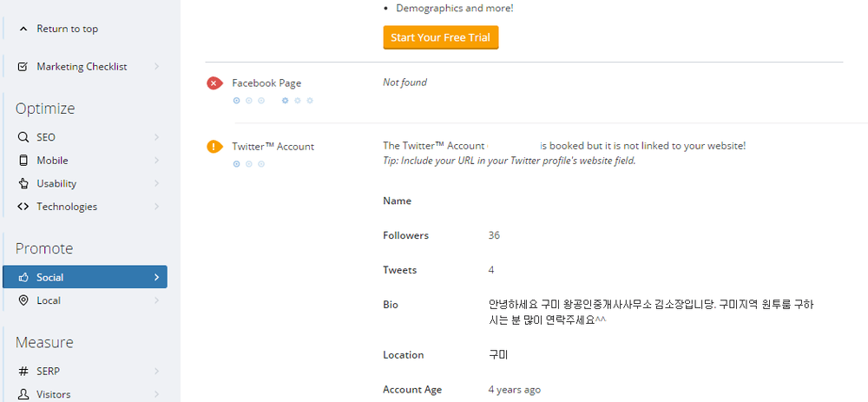Expand the SERP section chevron
This screenshot has width=868, height=402.
[x=156, y=371]
